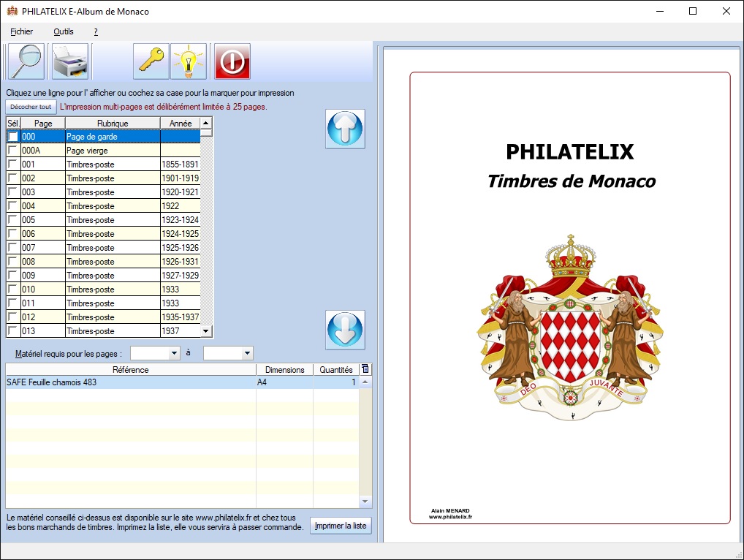The height and width of the screenshot is (560, 744).
Task: Click page list scroll-up arrow
Action: 206,123
